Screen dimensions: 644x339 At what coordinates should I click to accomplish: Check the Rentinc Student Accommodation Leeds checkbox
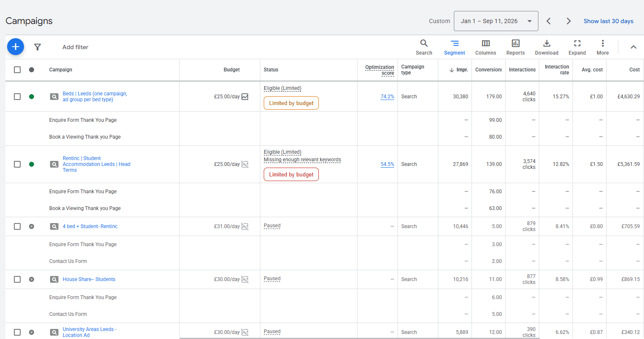(x=17, y=164)
